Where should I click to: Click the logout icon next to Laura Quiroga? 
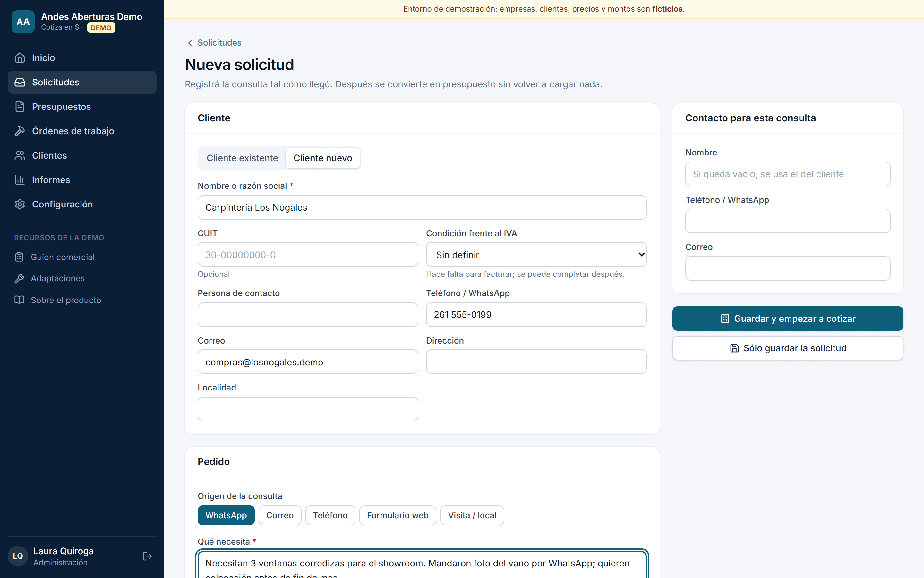point(147,556)
